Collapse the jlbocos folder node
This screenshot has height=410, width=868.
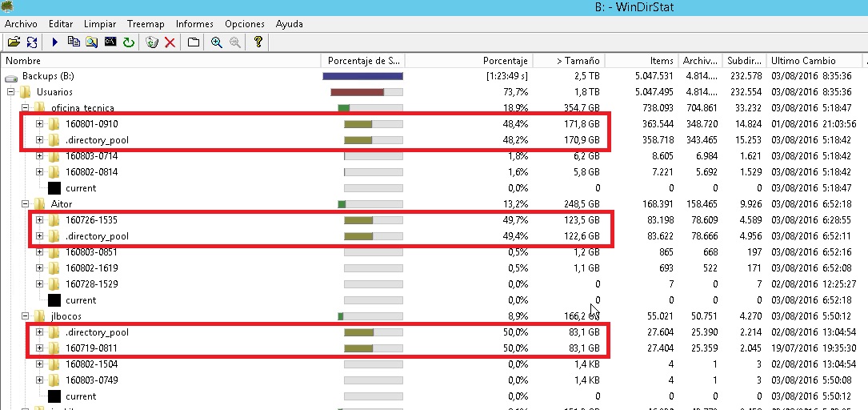25,316
